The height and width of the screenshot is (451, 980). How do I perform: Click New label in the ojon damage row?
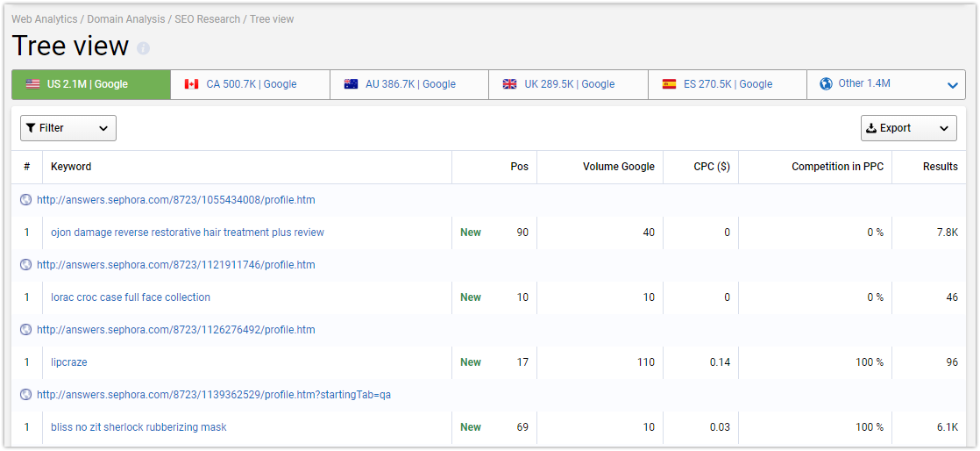pos(471,233)
